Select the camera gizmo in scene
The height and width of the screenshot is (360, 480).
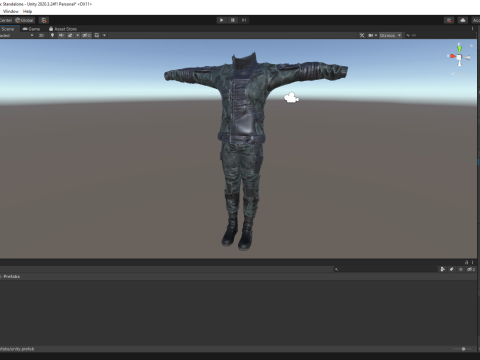coord(291,98)
